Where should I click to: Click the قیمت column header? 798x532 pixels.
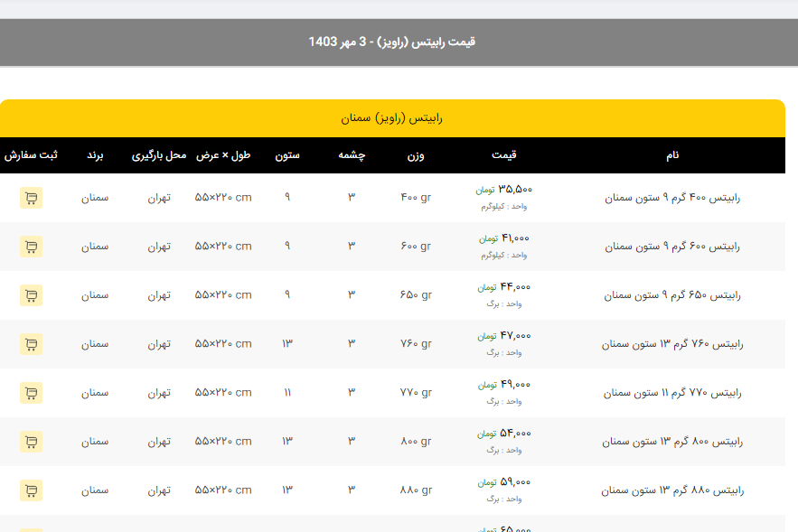tap(504, 155)
